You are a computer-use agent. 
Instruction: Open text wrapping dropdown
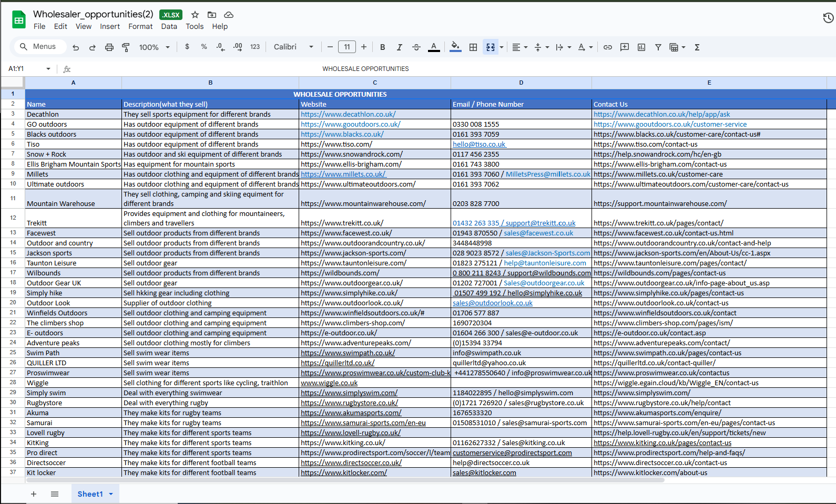[x=563, y=47]
